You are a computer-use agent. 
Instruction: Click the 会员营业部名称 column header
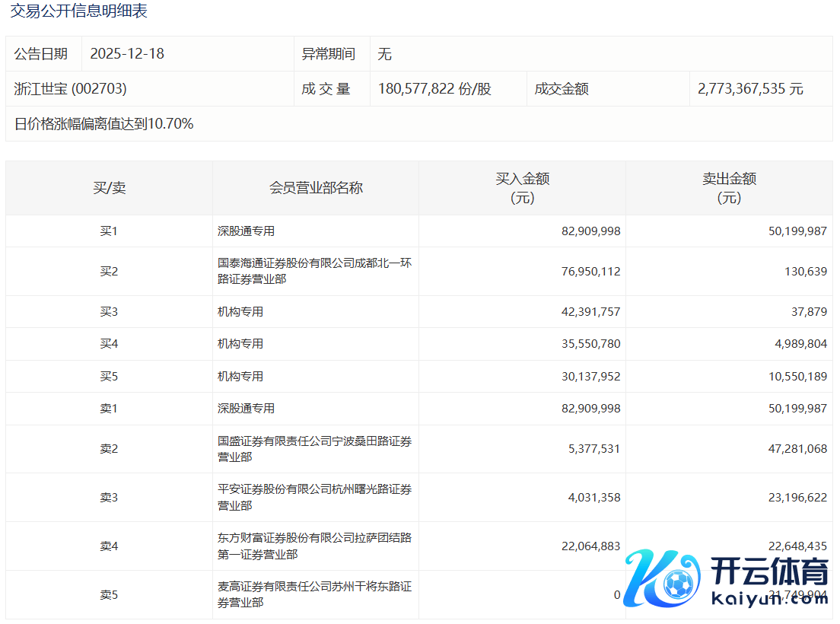point(316,188)
